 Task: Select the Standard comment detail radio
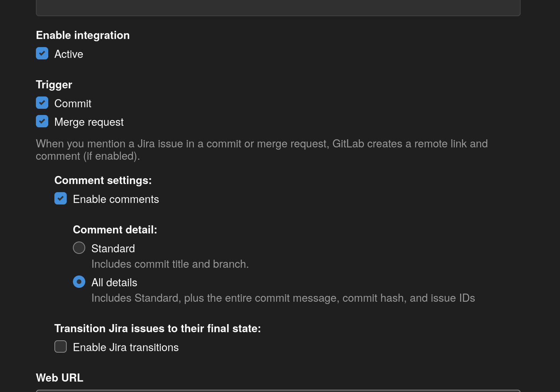[79, 248]
